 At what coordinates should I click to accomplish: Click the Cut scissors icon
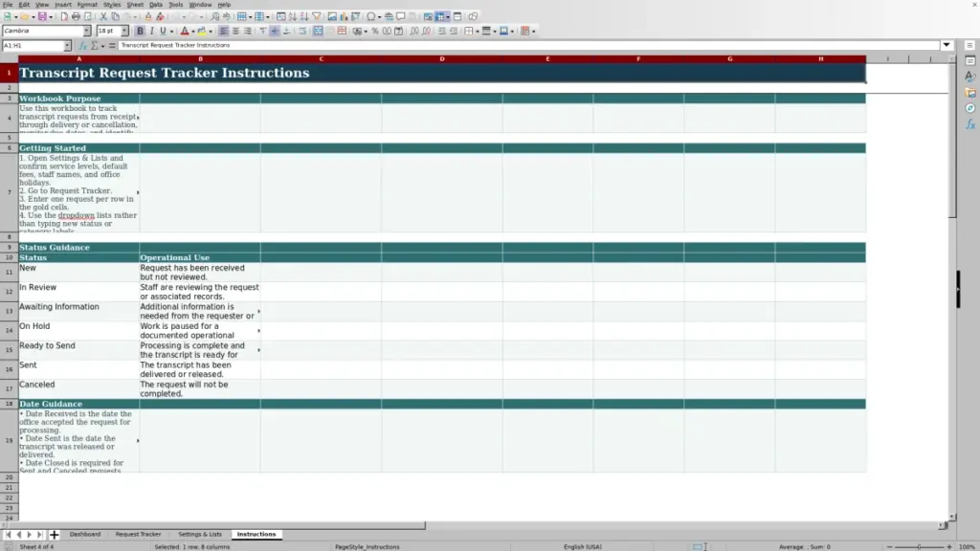[103, 17]
